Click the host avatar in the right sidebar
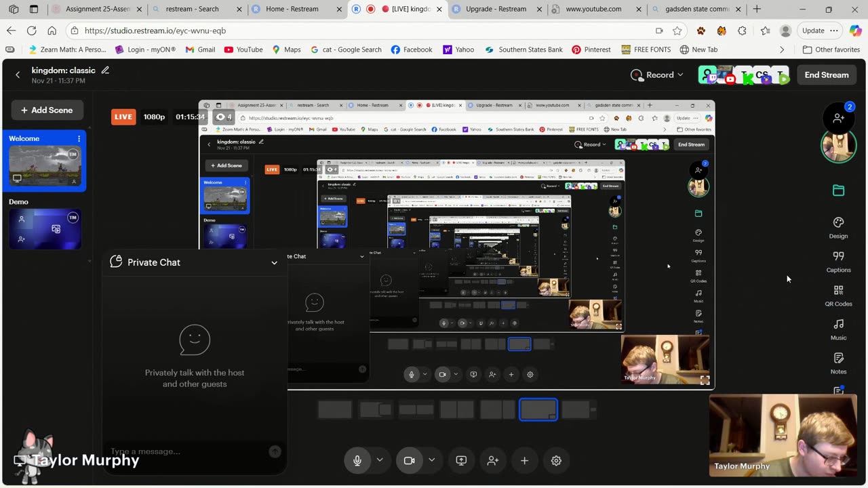The image size is (868, 488). click(x=838, y=146)
